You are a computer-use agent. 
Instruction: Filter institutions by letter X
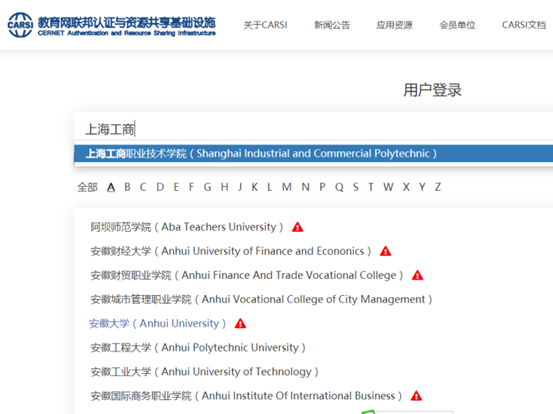tap(406, 187)
